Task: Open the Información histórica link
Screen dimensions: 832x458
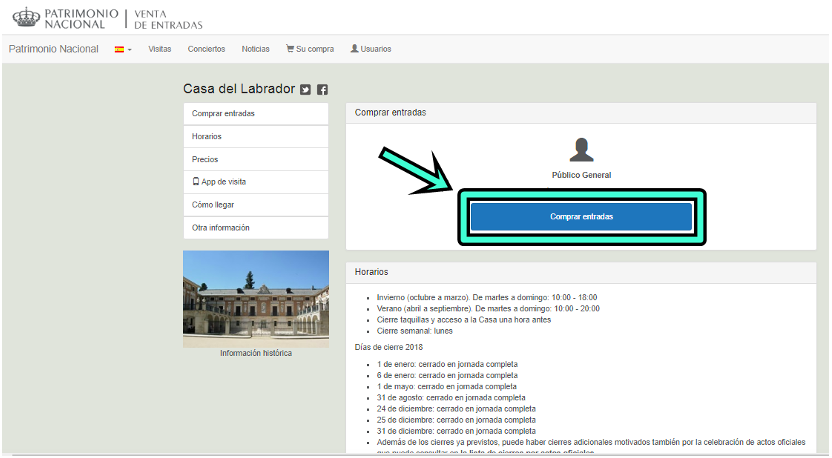Action: click(256, 353)
